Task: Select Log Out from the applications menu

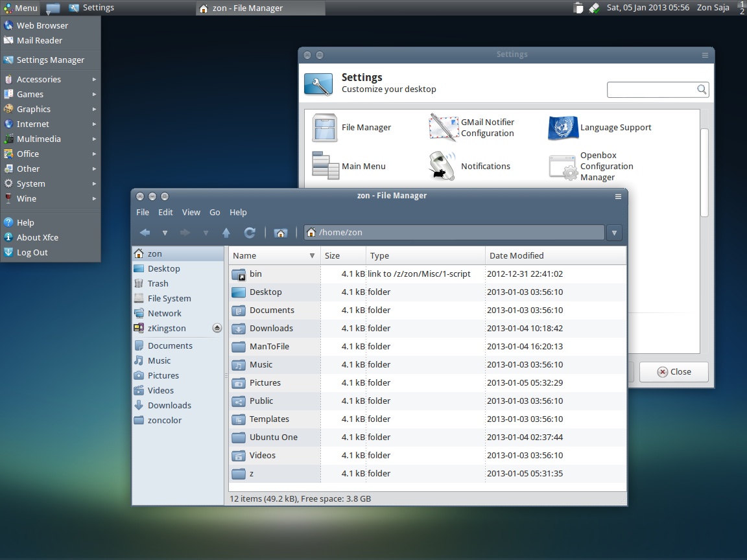Action: (32, 252)
